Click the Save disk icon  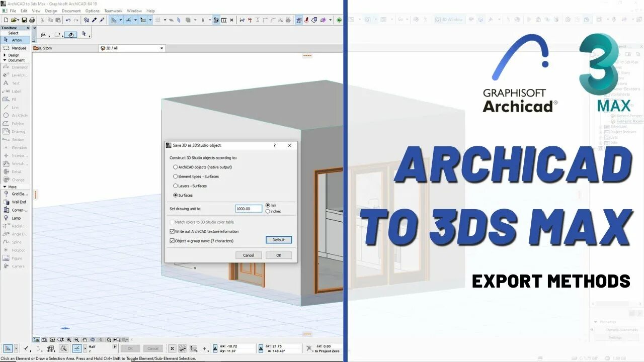24,20
